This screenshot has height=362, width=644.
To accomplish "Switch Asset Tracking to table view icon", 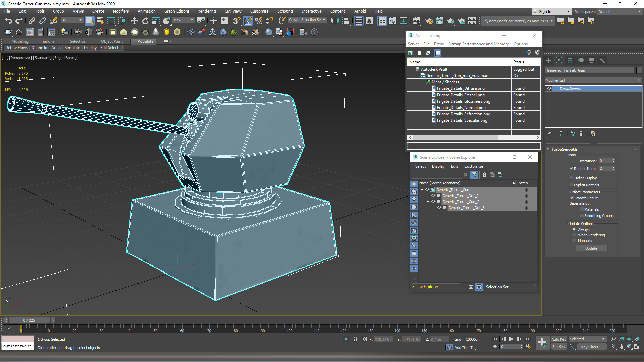I will 437,53.
